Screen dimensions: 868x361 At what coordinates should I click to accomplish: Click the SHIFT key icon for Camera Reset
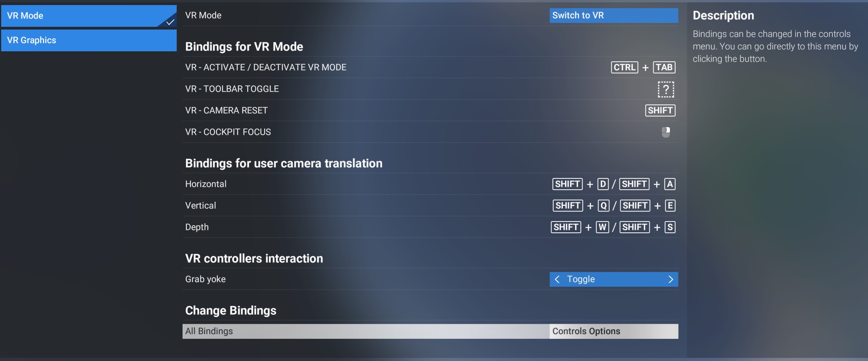pyautogui.click(x=660, y=110)
